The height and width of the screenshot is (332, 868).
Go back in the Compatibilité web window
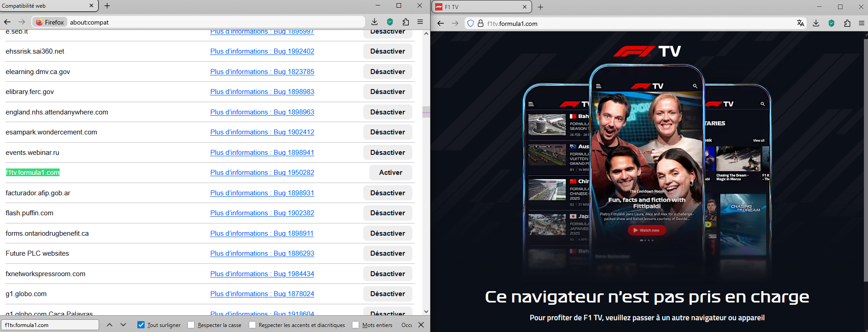click(7, 22)
